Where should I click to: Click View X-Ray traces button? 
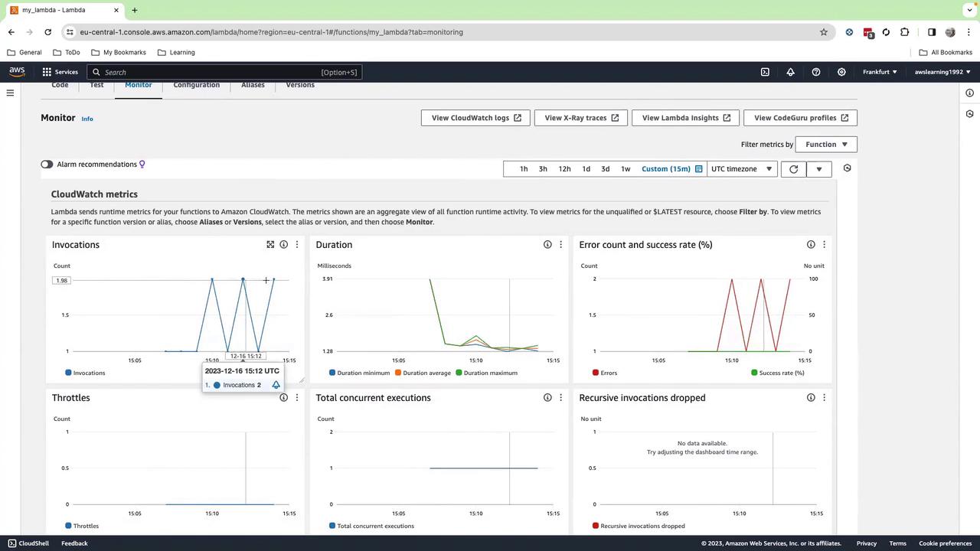tap(581, 118)
